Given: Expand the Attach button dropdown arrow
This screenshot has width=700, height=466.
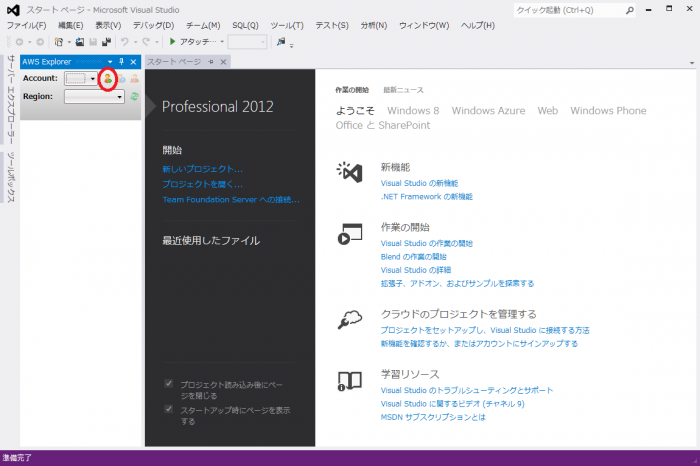Looking at the screenshot, I should [x=222, y=42].
